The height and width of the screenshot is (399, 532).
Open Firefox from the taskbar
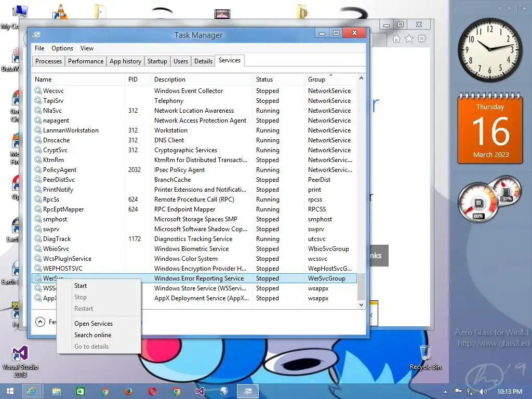(x=128, y=391)
